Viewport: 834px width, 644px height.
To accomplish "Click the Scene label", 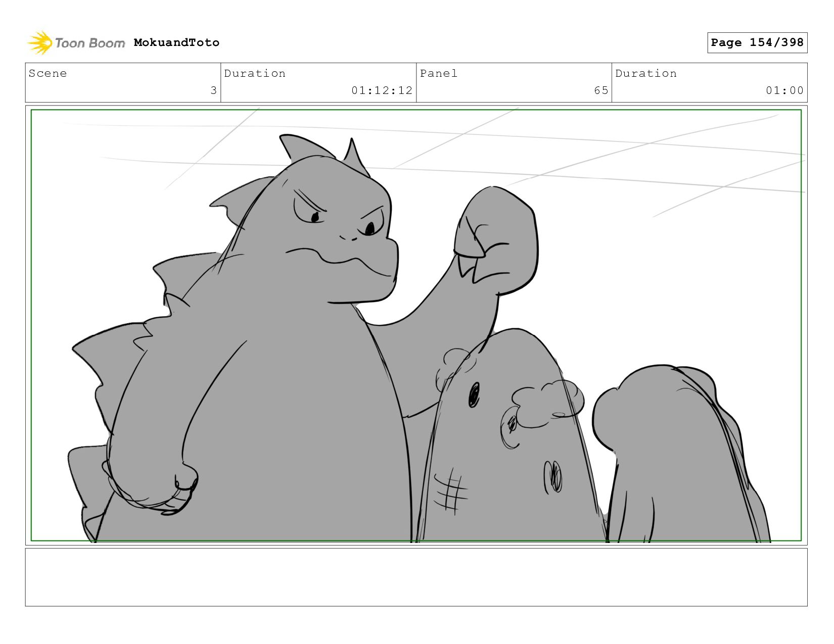I will tap(48, 73).
